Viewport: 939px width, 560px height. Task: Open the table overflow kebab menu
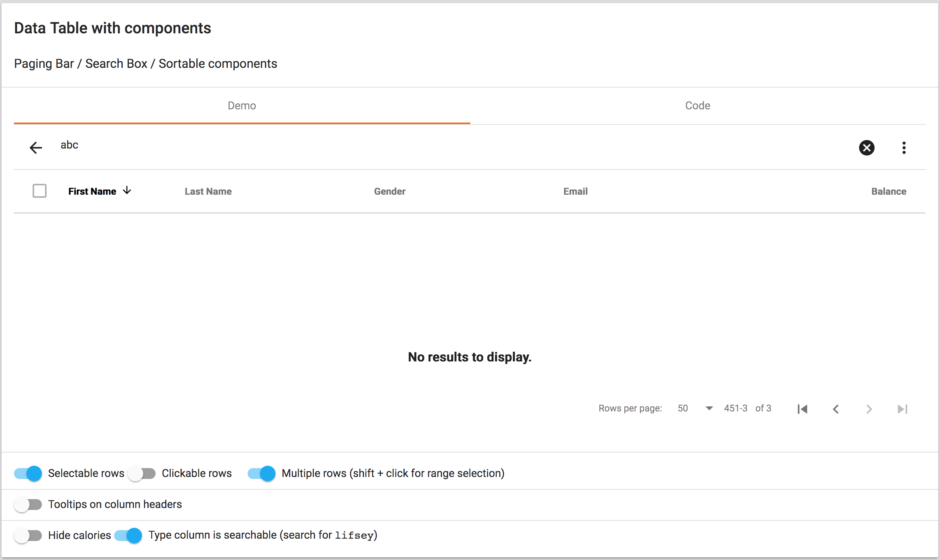pyautogui.click(x=904, y=148)
